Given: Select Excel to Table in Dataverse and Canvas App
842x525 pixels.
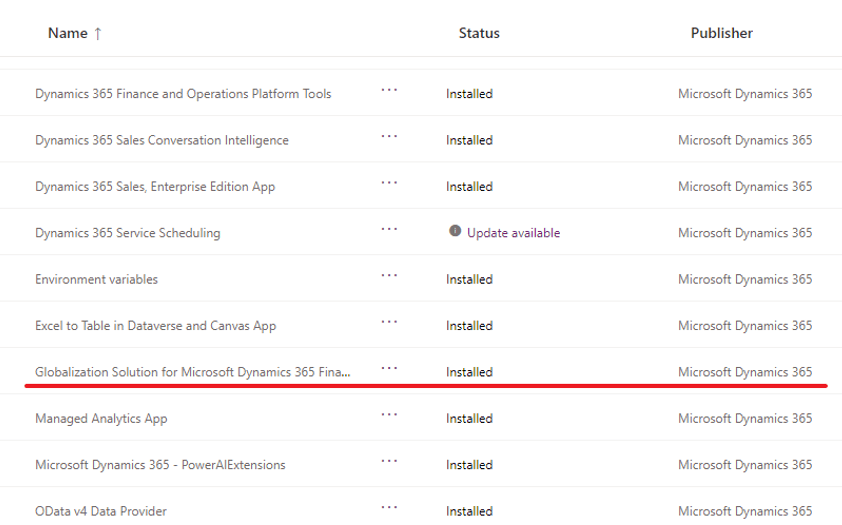Looking at the screenshot, I should 156,326.
